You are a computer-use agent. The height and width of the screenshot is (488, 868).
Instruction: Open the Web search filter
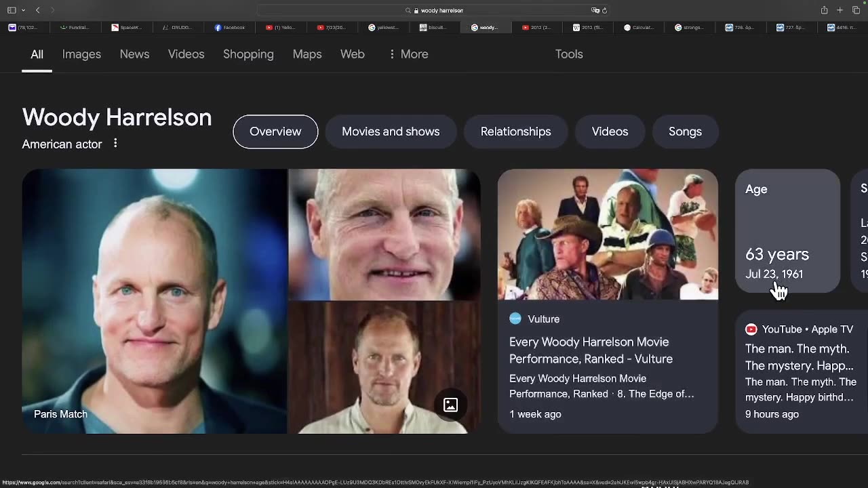tap(352, 54)
